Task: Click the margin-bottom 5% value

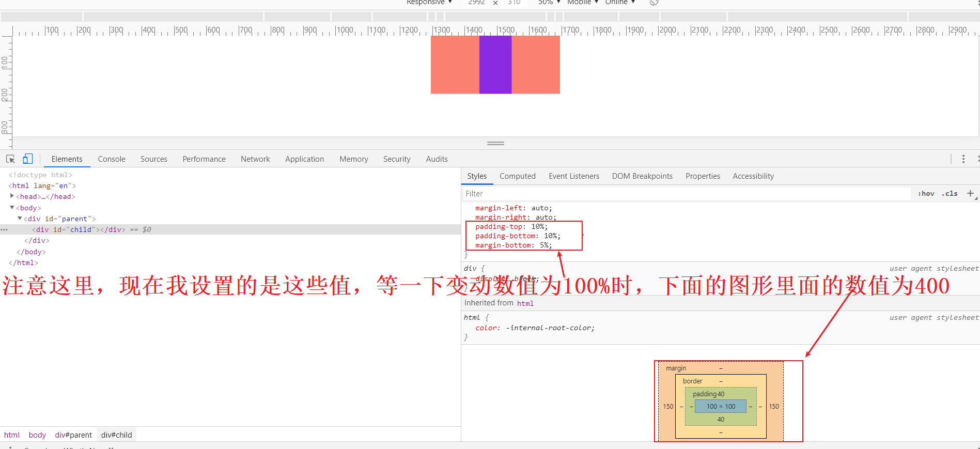Action: tap(544, 245)
